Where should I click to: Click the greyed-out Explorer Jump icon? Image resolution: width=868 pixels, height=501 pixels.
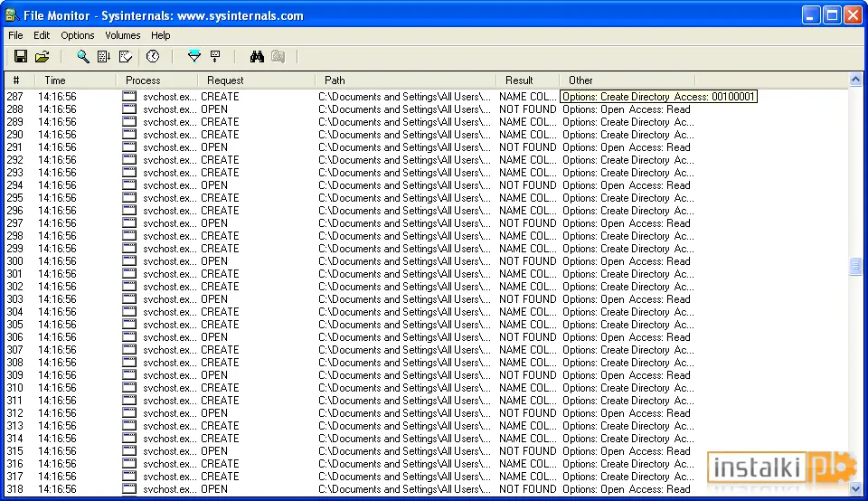pos(278,56)
